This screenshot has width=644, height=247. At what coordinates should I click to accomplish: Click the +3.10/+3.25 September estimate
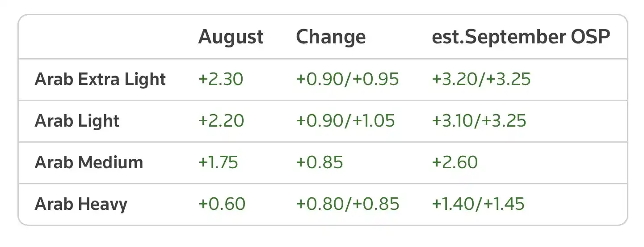tap(479, 121)
